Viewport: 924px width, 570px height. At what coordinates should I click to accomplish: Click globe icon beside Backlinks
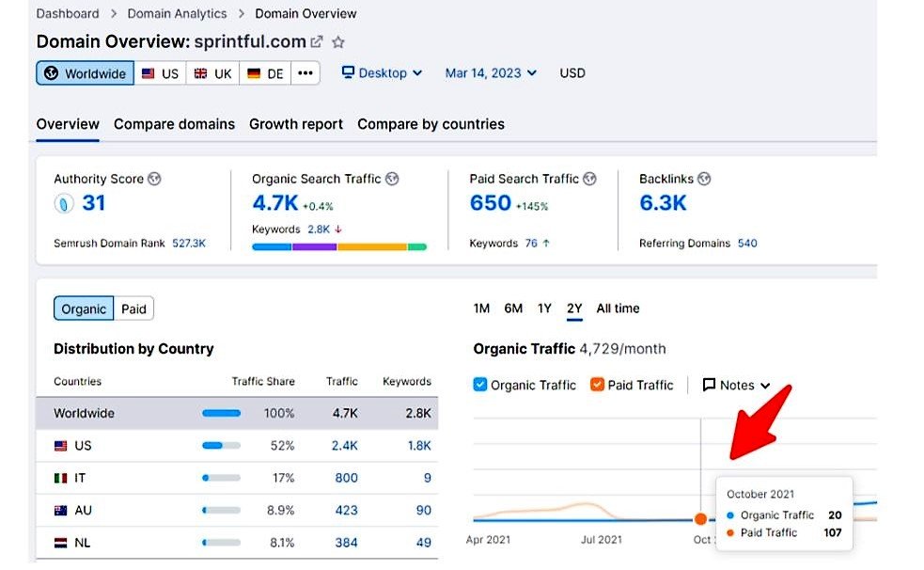coord(704,179)
